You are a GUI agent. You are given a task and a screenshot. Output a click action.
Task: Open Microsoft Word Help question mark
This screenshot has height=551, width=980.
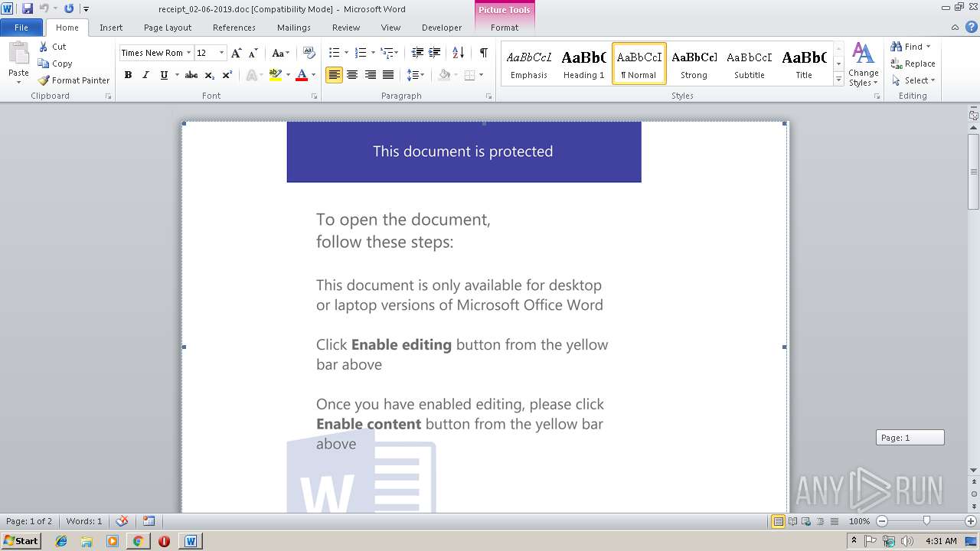click(972, 28)
